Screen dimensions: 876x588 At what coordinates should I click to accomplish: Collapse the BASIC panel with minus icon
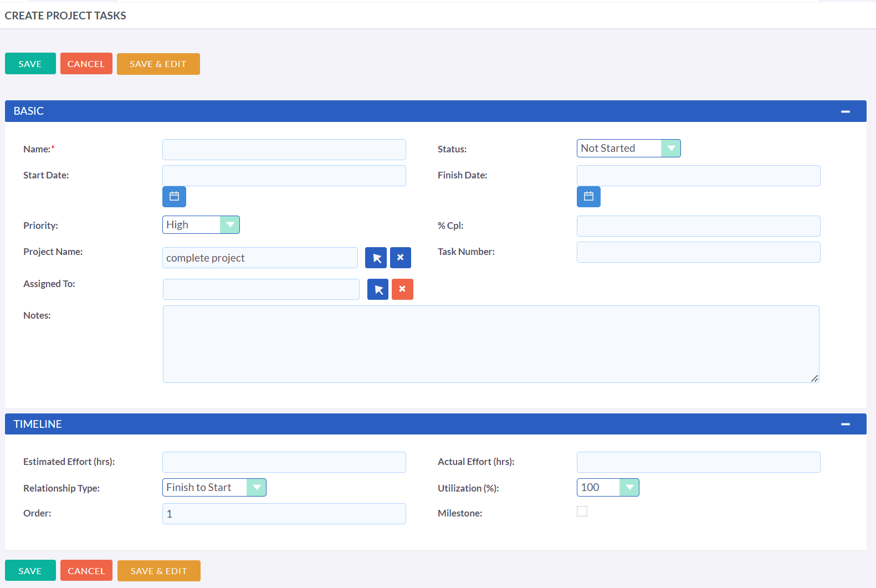coord(845,111)
